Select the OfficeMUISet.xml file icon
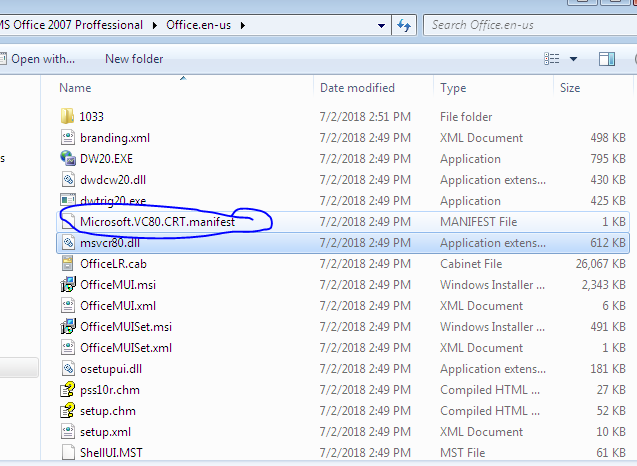 [67, 348]
